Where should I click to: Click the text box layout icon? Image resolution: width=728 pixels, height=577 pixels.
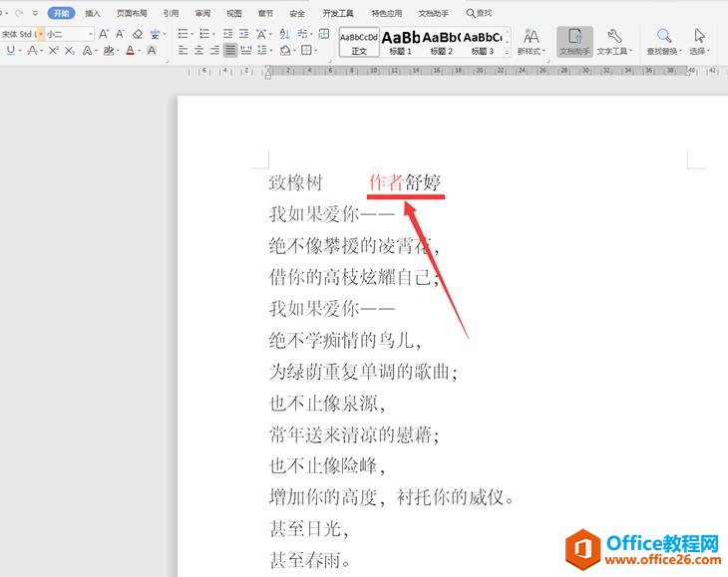point(324,34)
